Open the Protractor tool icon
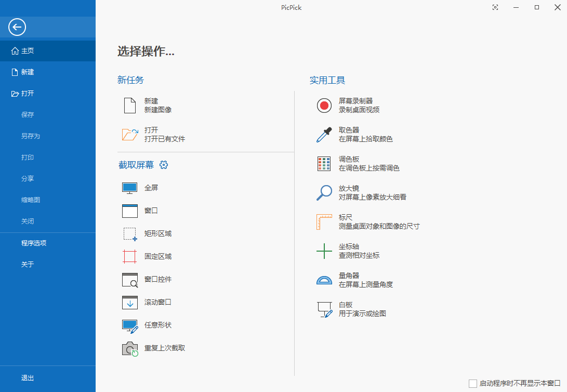567x392 pixels. pos(324,280)
